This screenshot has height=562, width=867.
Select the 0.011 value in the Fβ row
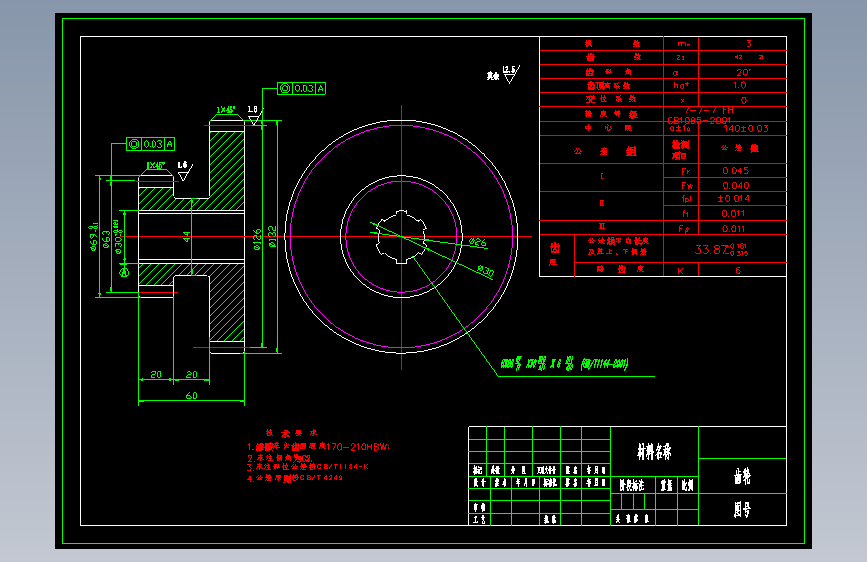[x=733, y=228]
